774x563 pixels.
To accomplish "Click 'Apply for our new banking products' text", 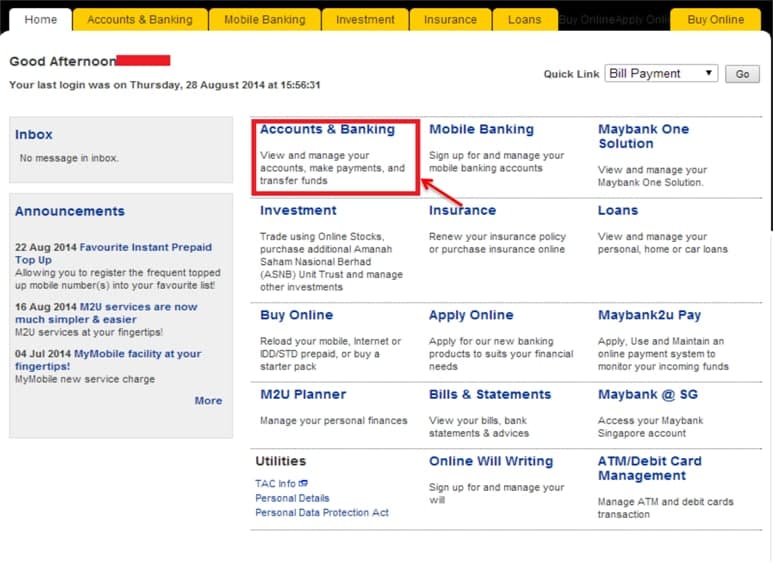I will (501, 354).
